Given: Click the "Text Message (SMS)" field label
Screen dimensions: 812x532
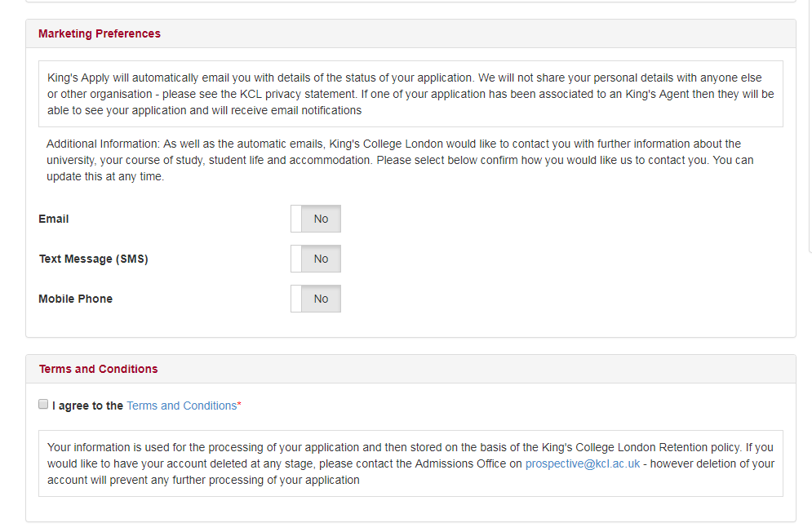Looking at the screenshot, I should pos(93,259).
